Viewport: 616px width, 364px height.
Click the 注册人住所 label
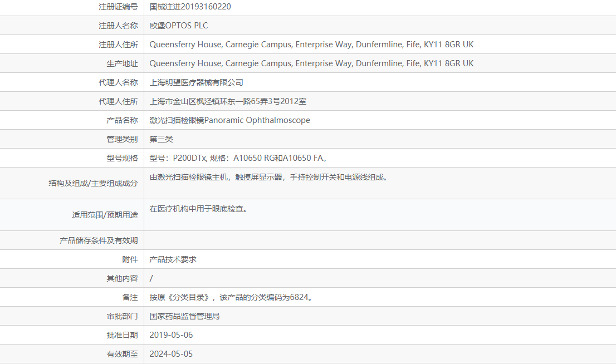coord(118,45)
